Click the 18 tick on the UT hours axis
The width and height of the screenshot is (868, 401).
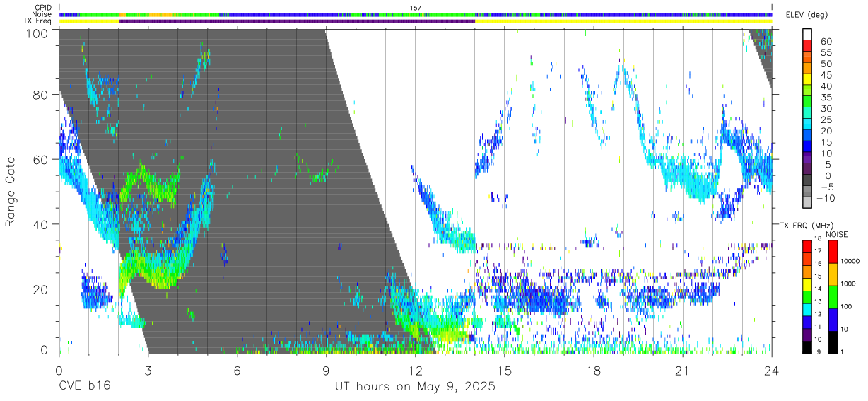(594, 371)
